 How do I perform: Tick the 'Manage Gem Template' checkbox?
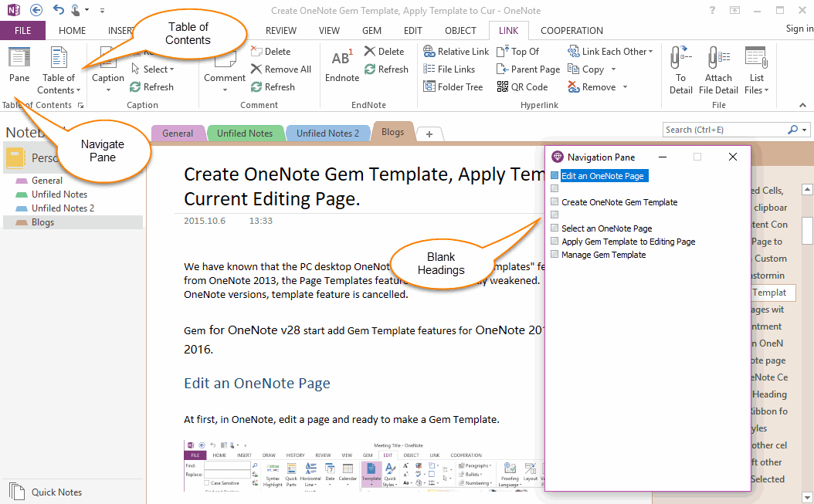coord(555,254)
